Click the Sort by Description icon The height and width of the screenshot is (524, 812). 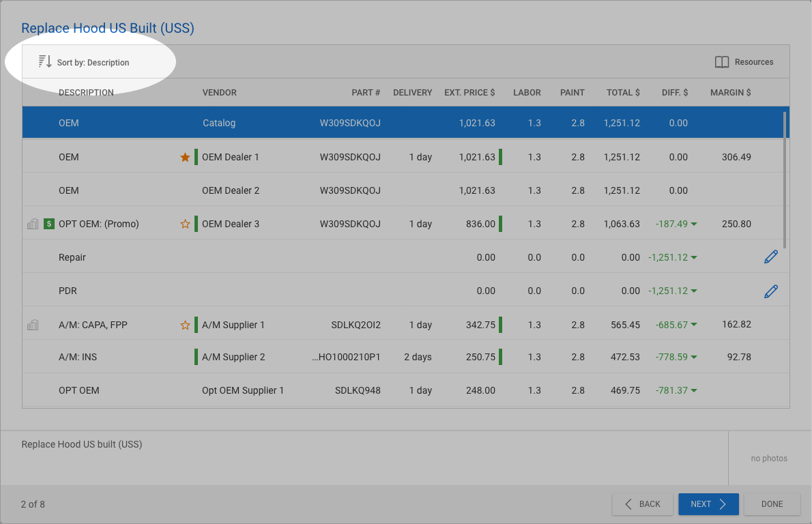click(x=45, y=62)
